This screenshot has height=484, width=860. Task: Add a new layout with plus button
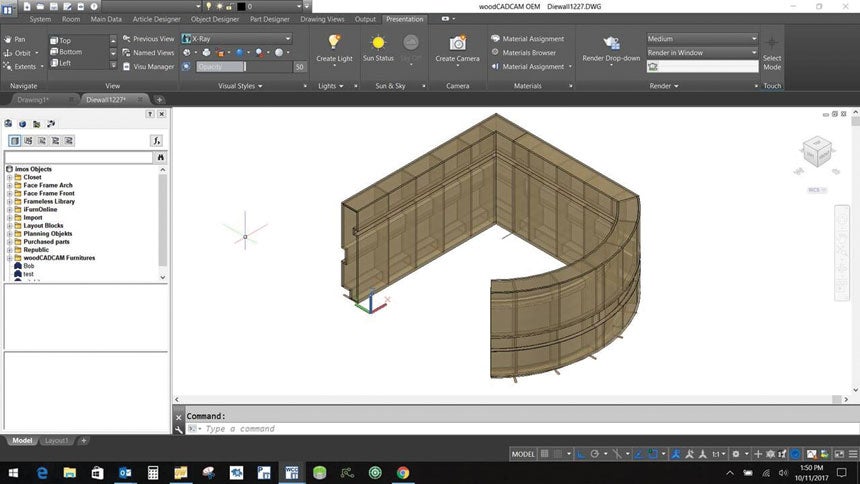83,441
